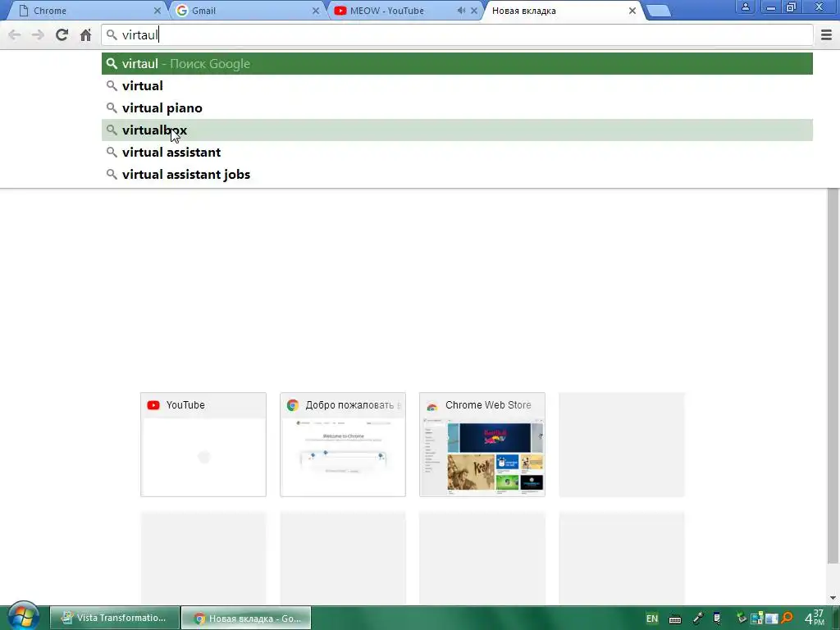
Task: Open the on-screen keyboard tray icon
Action: pos(675,619)
